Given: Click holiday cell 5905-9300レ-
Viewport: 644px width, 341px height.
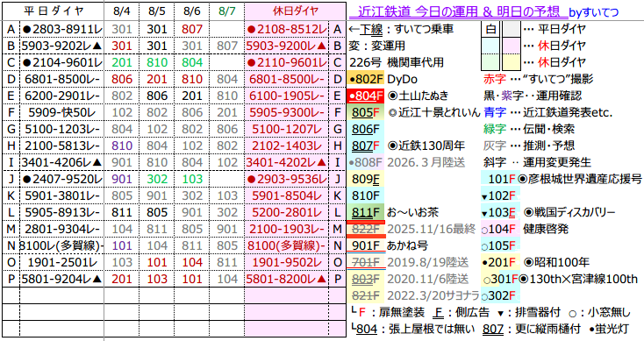Looking at the screenshot, I should (287, 112).
